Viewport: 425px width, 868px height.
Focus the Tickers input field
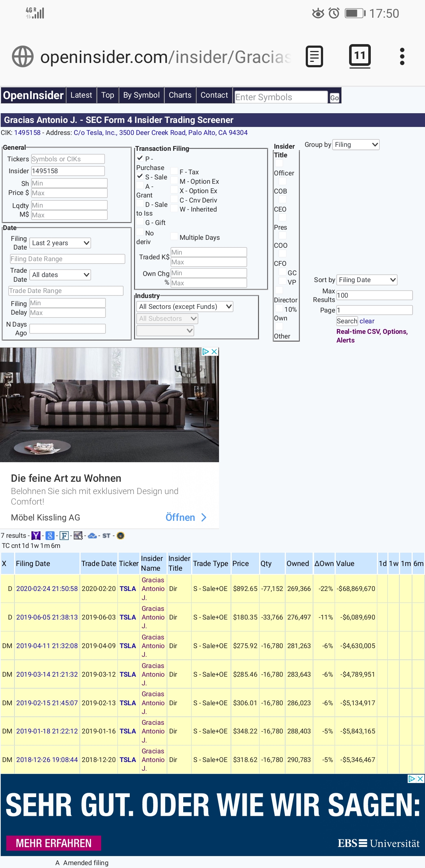[x=68, y=159]
